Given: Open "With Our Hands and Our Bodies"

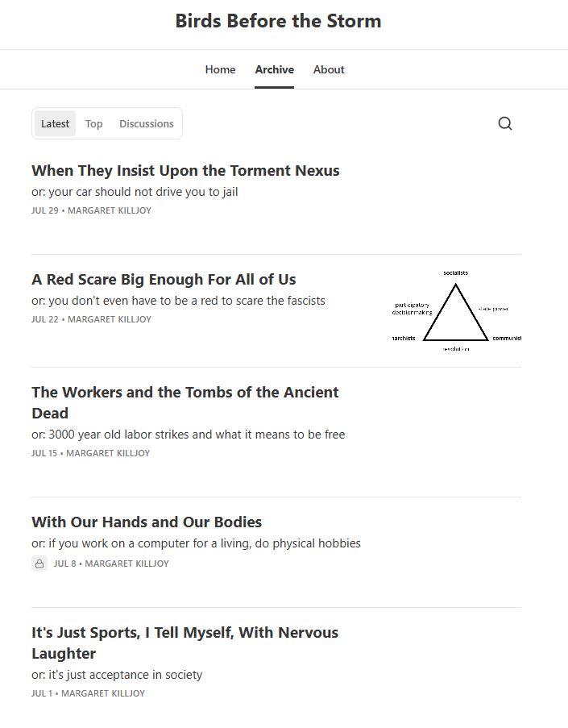Looking at the screenshot, I should (x=147, y=522).
